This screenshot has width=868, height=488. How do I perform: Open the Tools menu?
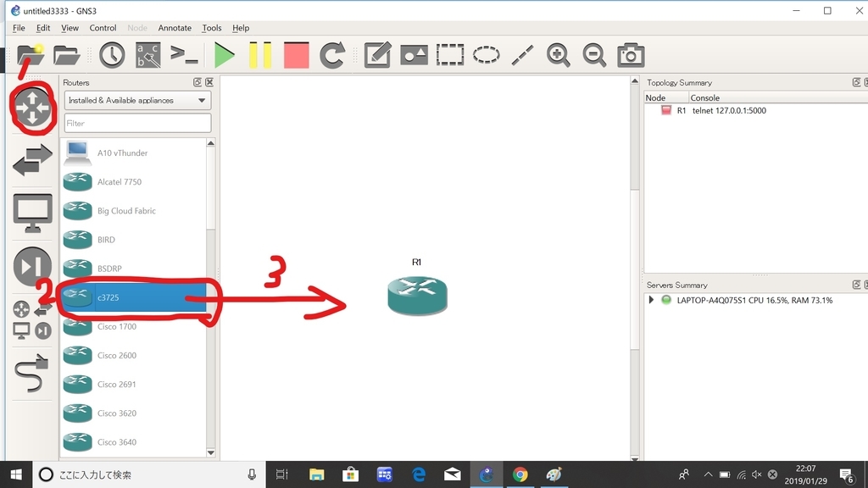click(211, 28)
